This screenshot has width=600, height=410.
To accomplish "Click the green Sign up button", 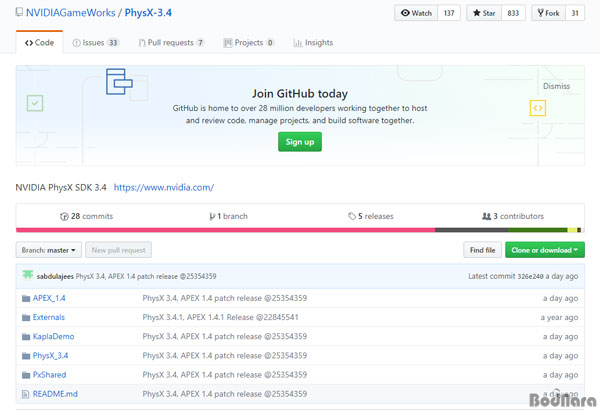I will [300, 142].
